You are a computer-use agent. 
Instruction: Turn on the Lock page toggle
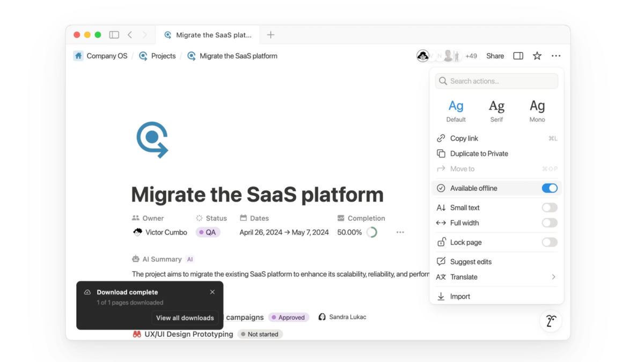[x=549, y=242]
